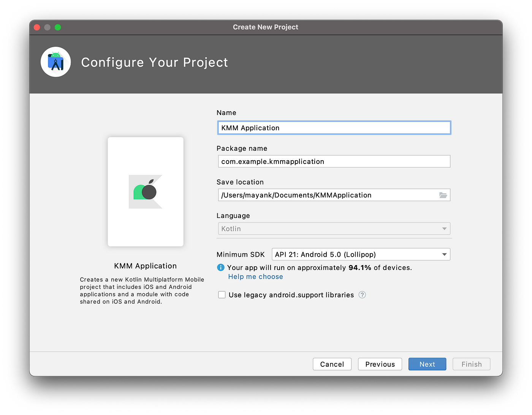Click the folder browse icon in Save location
532x415 pixels.
tap(443, 195)
